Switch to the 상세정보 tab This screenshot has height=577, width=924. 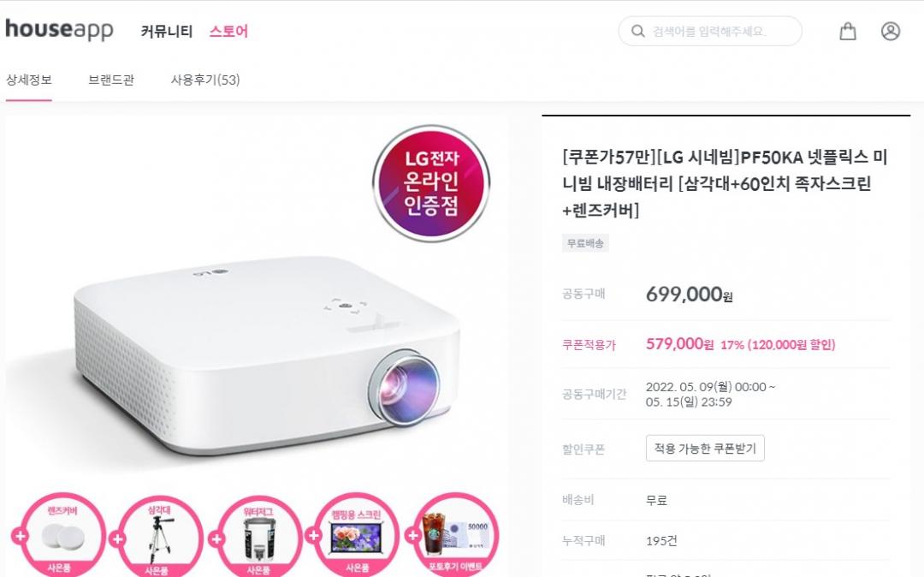click(29, 80)
